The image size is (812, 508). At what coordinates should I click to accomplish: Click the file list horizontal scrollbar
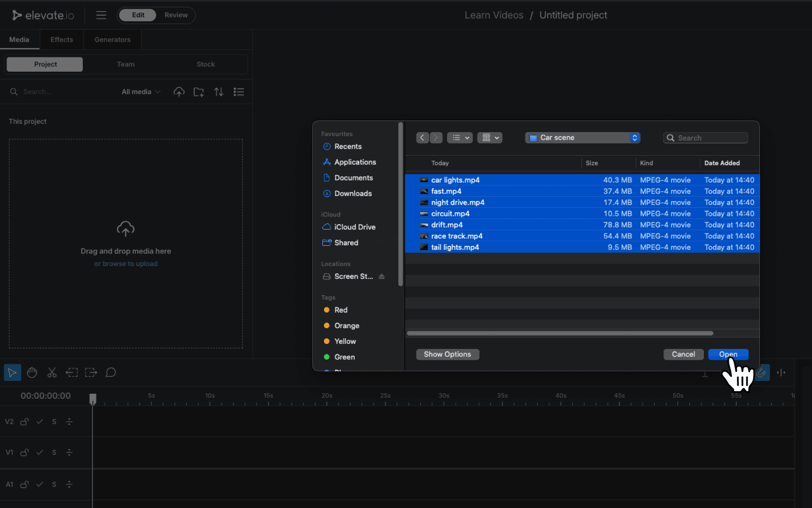point(560,333)
